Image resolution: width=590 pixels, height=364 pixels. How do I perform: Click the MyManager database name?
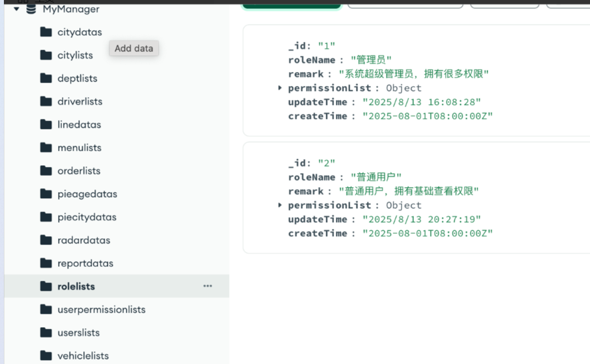pos(71,9)
